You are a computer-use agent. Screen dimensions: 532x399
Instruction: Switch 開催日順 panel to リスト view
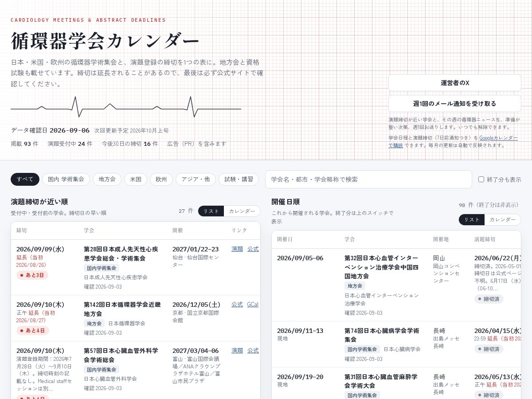tap(472, 220)
